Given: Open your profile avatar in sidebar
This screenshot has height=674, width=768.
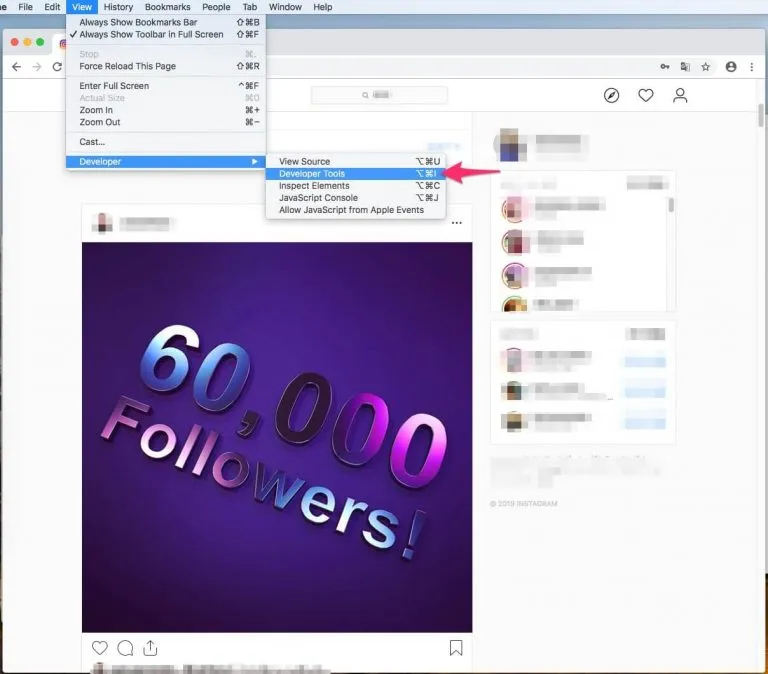Looking at the screenshot, I should tap(509, 145).
